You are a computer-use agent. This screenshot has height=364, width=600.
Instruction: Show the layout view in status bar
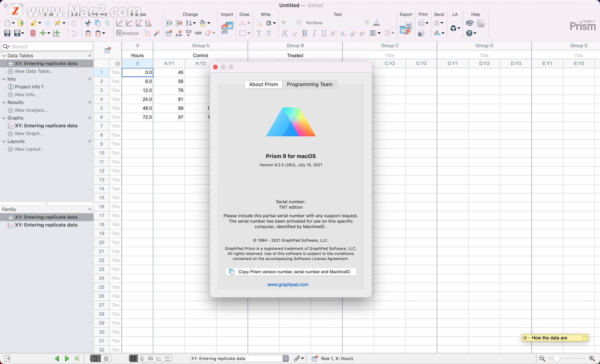tap(168, 359)
